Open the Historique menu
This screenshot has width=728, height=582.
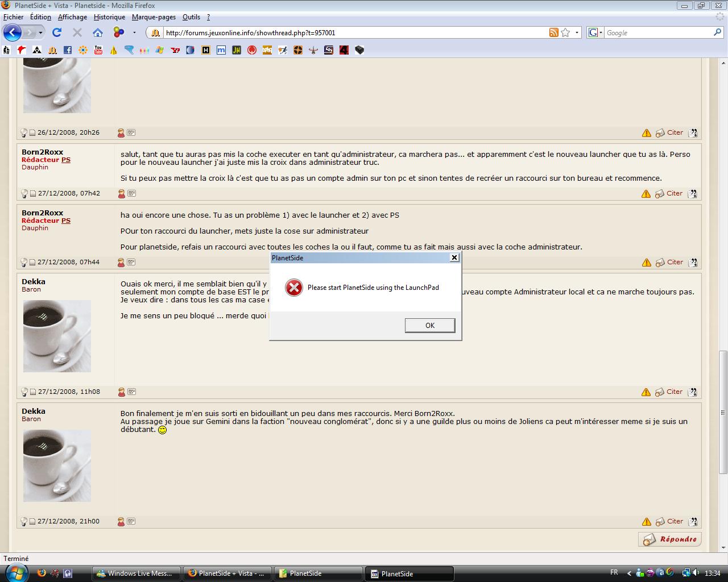109,17
